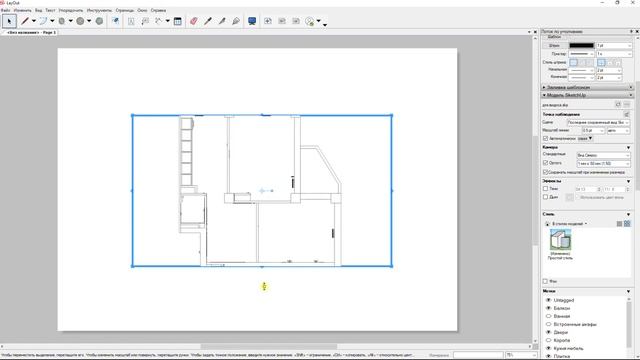The image size is (640, 360).
Task: Switch styles to thumbnail grid view
Action: pos(627,224)
